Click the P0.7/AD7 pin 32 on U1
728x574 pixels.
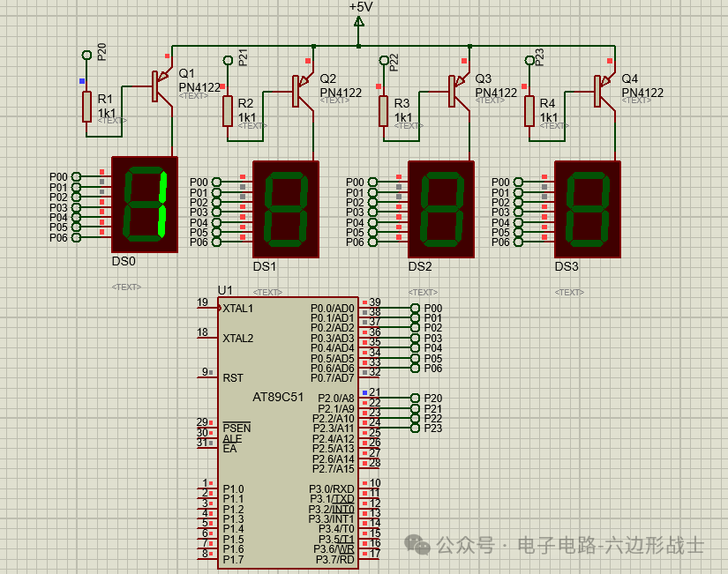click(x=370, y=377)
